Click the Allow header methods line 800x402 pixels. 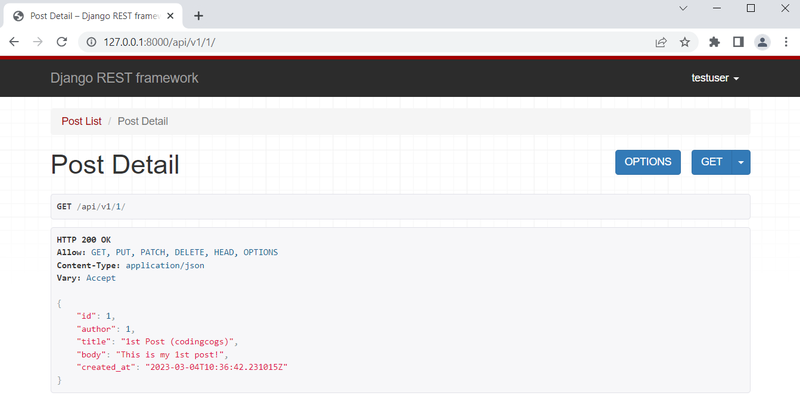(167, 253)
